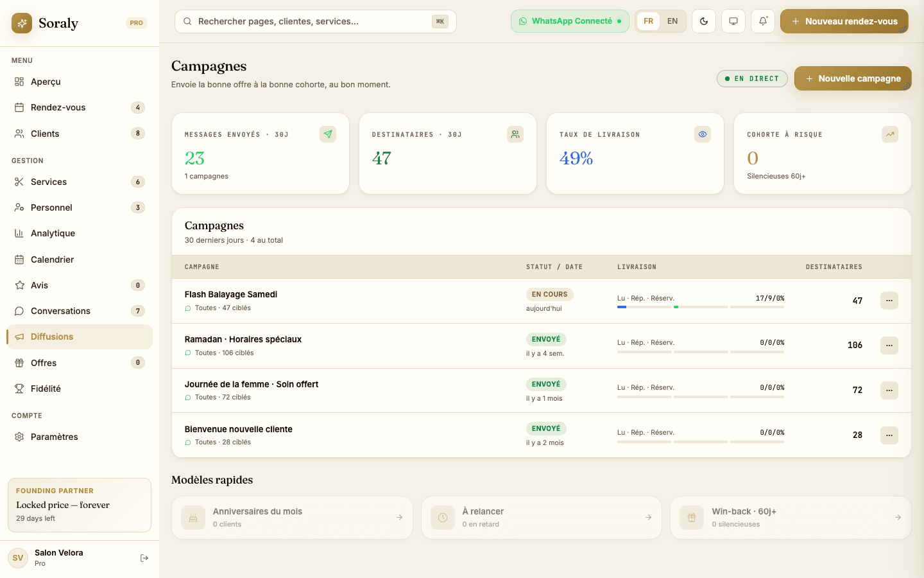Click the trend icon on Cohorte à risque

pos(890,134)
